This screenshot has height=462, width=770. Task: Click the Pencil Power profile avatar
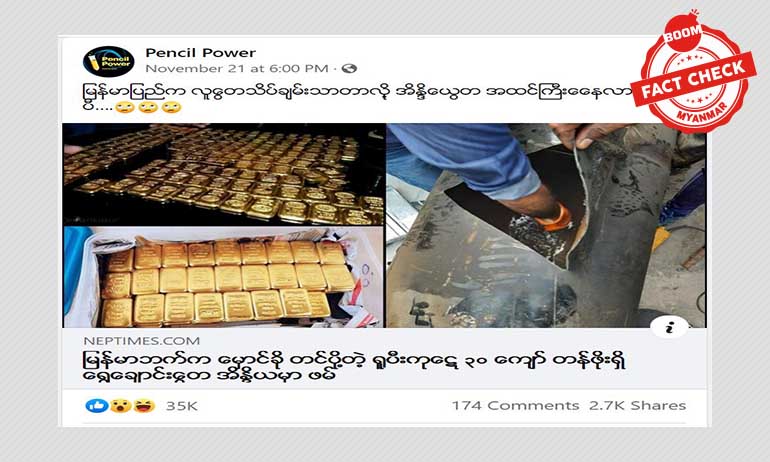pyautogui.click(x=109, y=61)
